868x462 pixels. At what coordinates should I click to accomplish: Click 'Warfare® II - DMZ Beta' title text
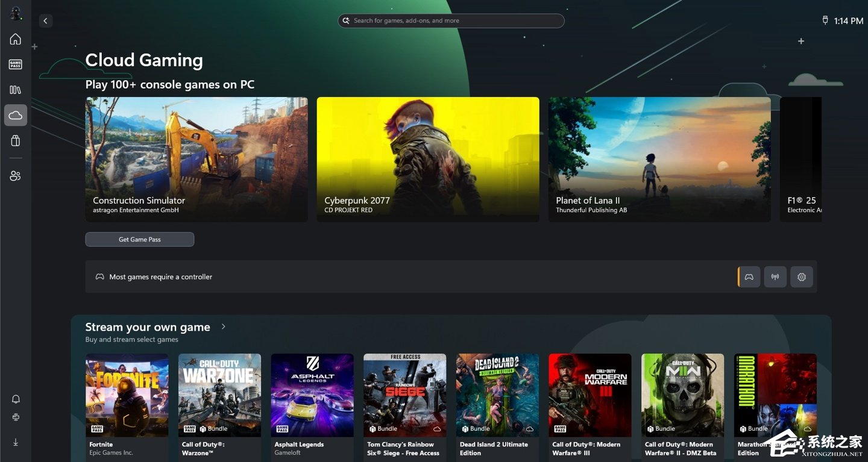click(681, 453)
